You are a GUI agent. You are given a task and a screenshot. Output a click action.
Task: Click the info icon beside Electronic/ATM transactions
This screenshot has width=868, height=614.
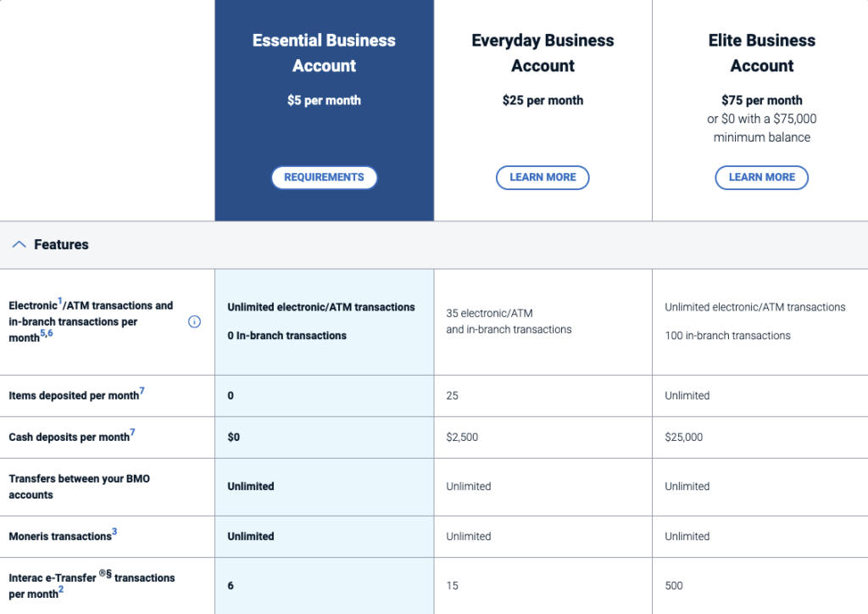(x=194, y=321)
